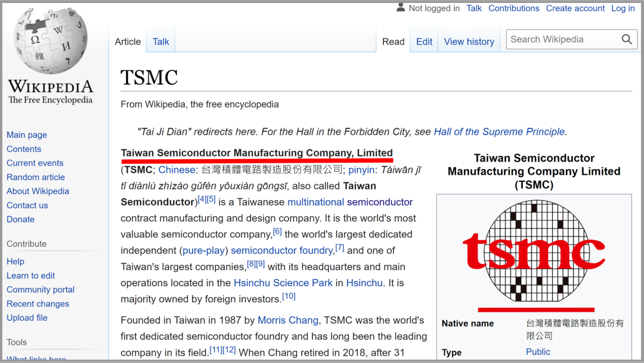Open the Talk tab beside Article
The width and height of the screenshot is (644, 363).
tap(160, 42)
